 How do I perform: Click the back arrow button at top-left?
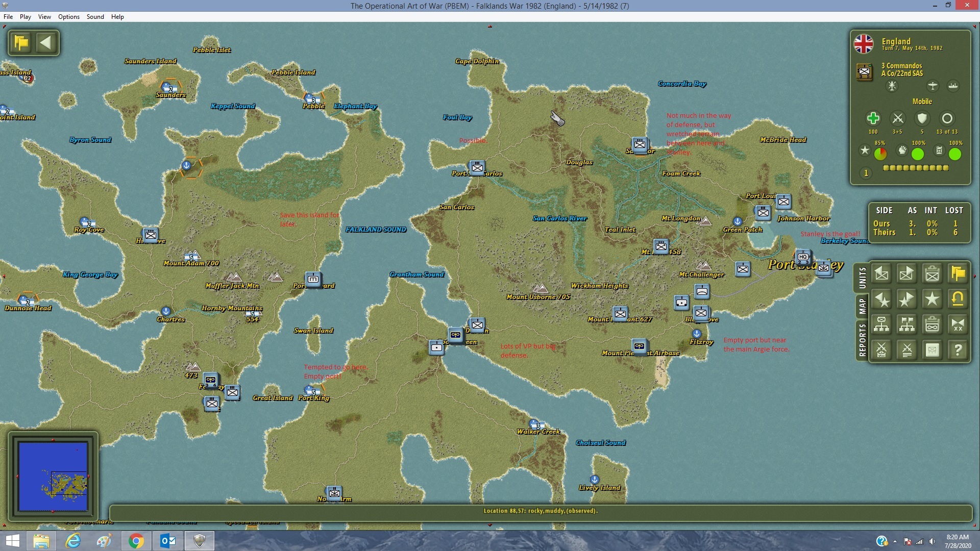(46, 42)
